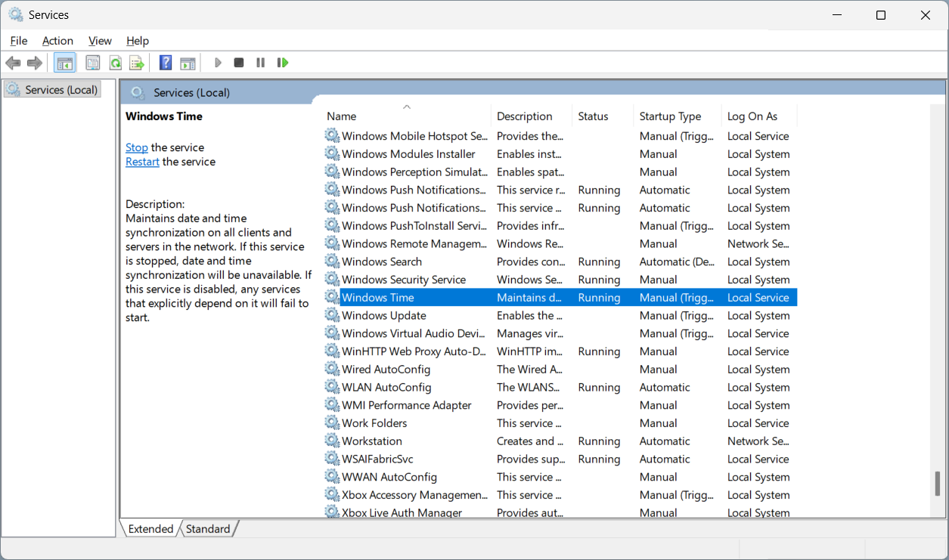Switch to the Extended tab
This screenshot has width=949, height=560.
pyautogui.click(x=150, y=529)
